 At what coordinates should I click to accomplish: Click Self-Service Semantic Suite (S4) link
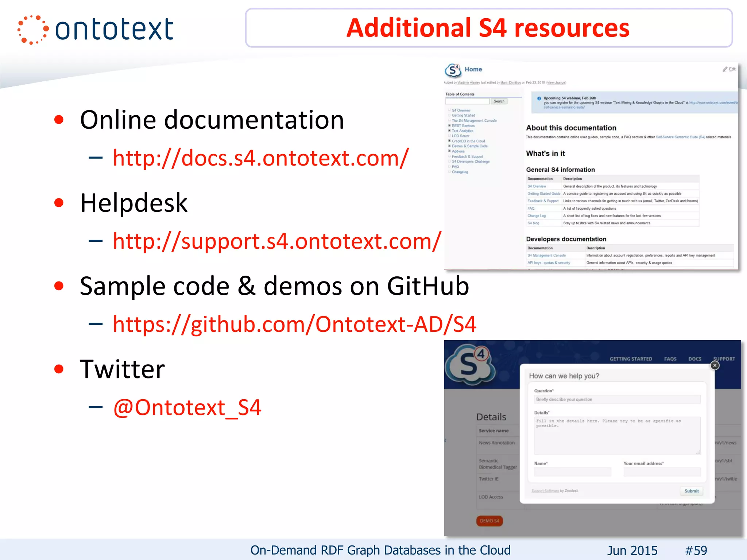(x=680, y=137)
